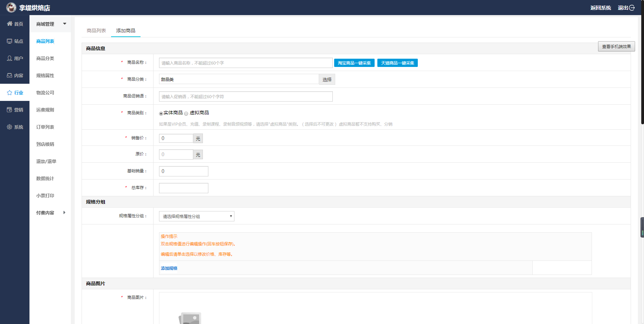Screen dimensions: 644x324
Task: Select the 内容 inbox icon
Action: coord(10,75)
